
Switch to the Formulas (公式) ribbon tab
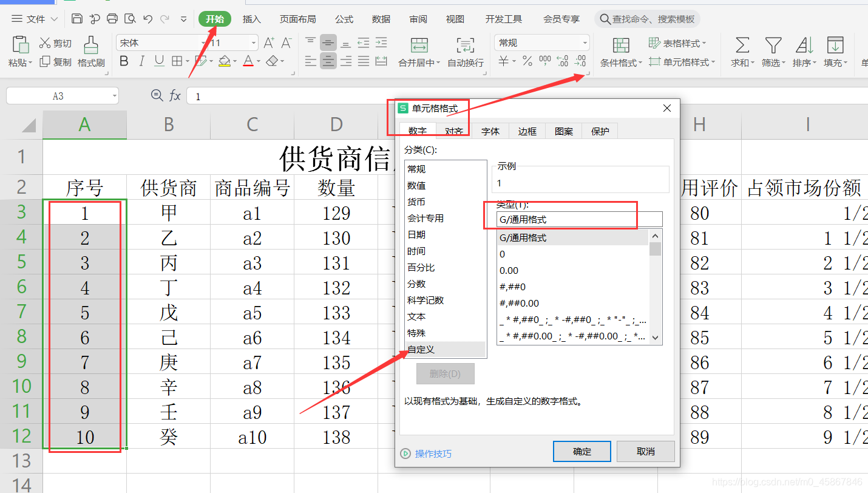point(344,19)
